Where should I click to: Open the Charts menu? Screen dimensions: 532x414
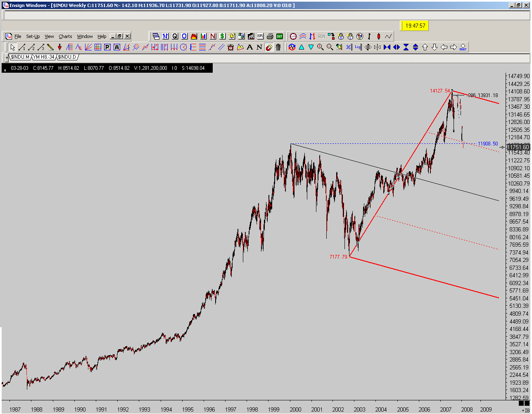(65, 36)
